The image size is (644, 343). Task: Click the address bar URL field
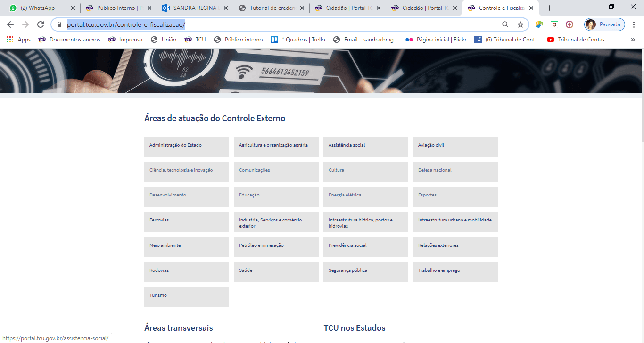click(283, 24)
